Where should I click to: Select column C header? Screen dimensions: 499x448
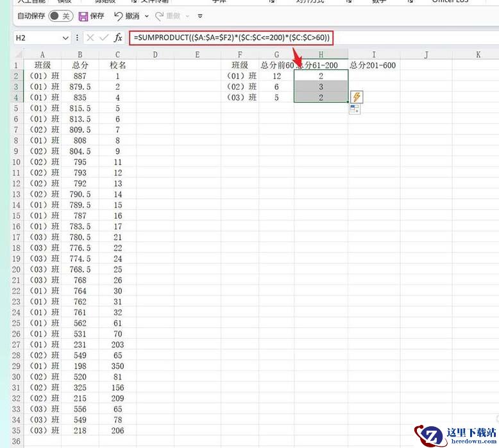pos(117,54)
